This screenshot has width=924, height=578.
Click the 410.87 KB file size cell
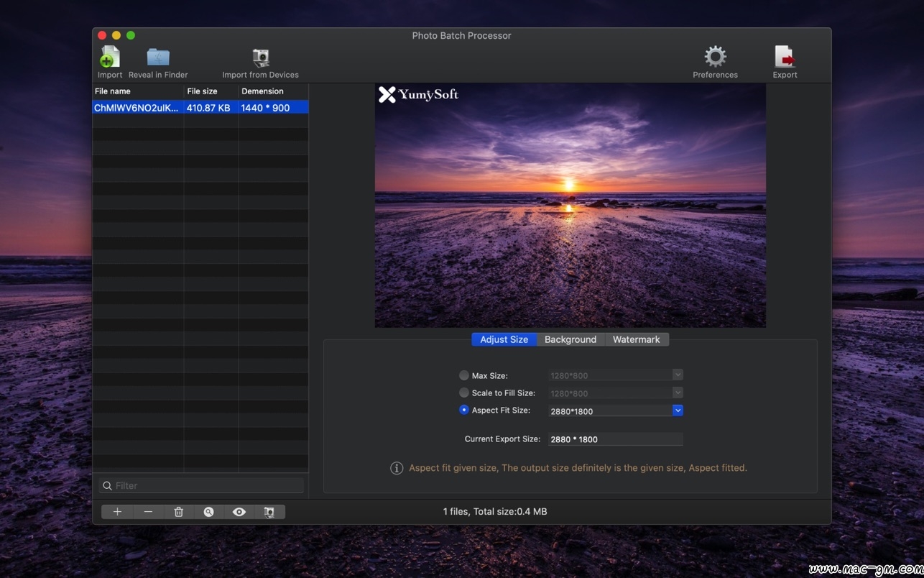[x=208, y=108]
